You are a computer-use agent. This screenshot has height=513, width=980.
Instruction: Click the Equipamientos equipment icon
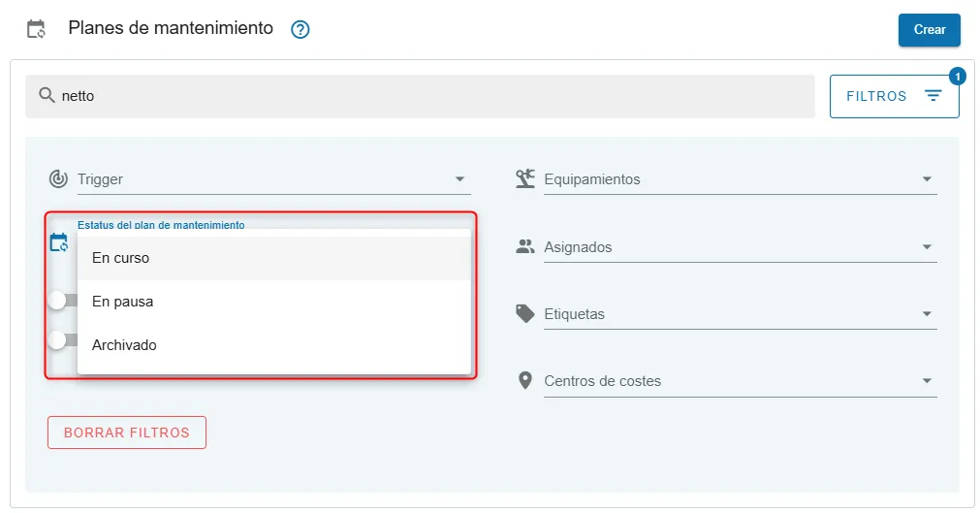tap(525, 178)
